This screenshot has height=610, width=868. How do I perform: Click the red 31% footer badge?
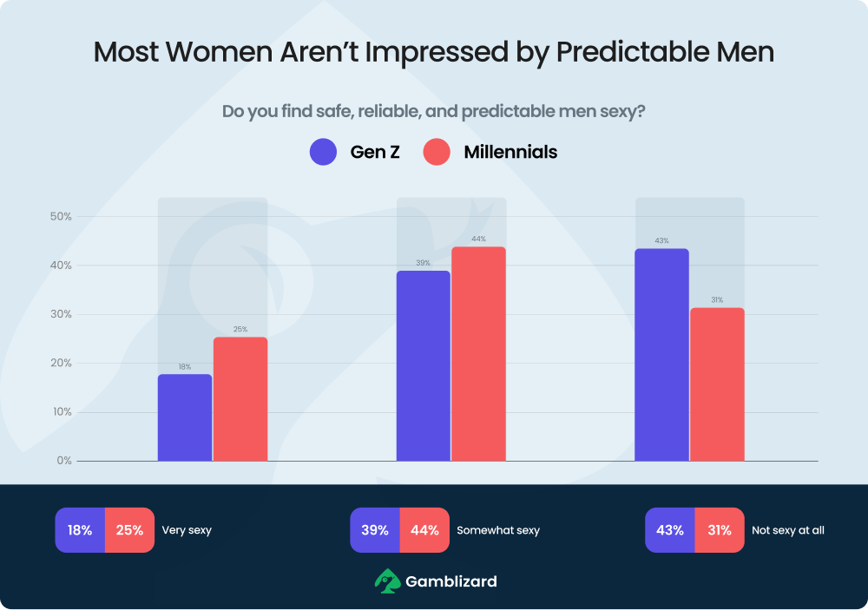tap(720, 530)
